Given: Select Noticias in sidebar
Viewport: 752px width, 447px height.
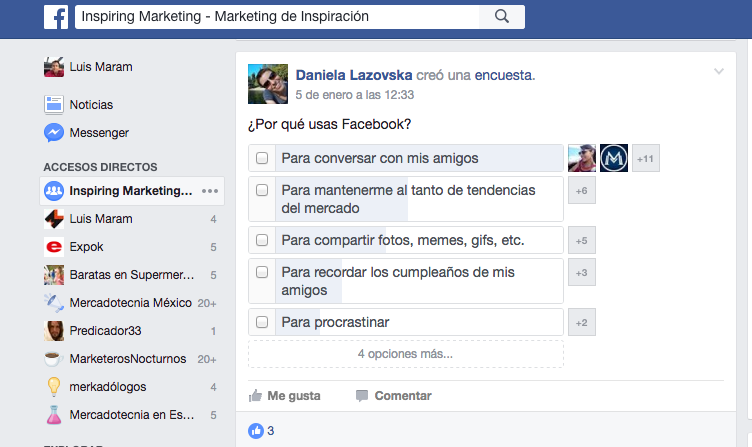Looking at the screenshot, I should click(91, 105).
